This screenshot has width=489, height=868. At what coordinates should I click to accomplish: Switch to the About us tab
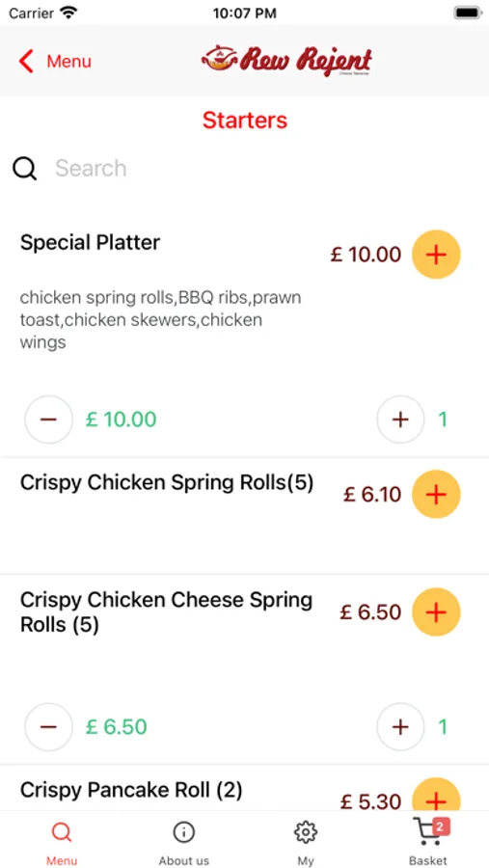point(184,841)
